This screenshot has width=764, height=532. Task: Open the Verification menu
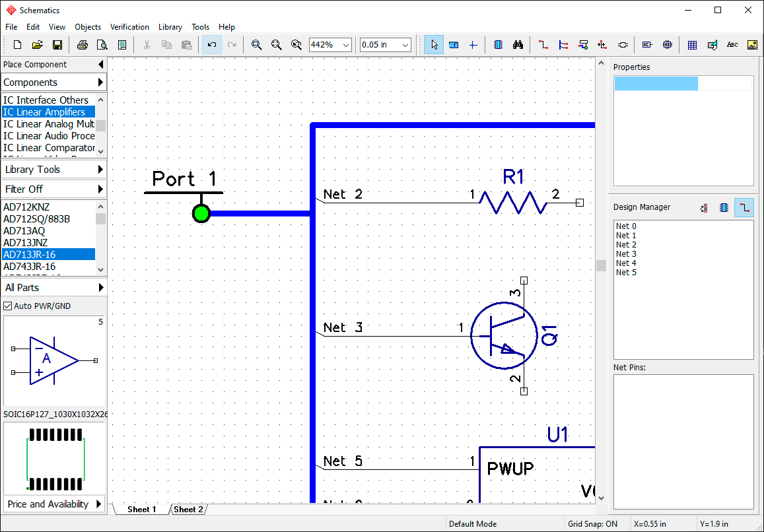pos(129,27)
